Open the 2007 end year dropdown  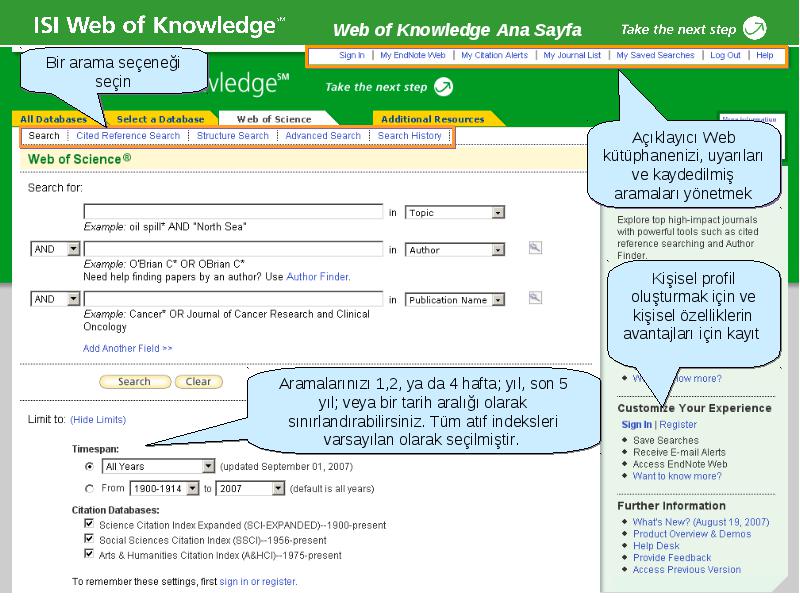(x=250, y=488)
